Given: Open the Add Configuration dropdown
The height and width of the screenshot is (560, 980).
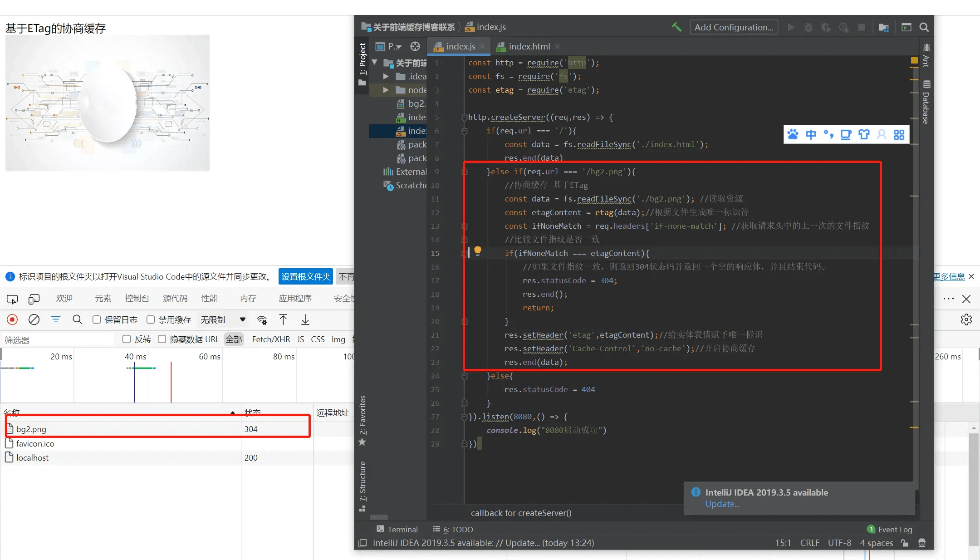Looking at the screenshot, I should (x=734, y=27).
